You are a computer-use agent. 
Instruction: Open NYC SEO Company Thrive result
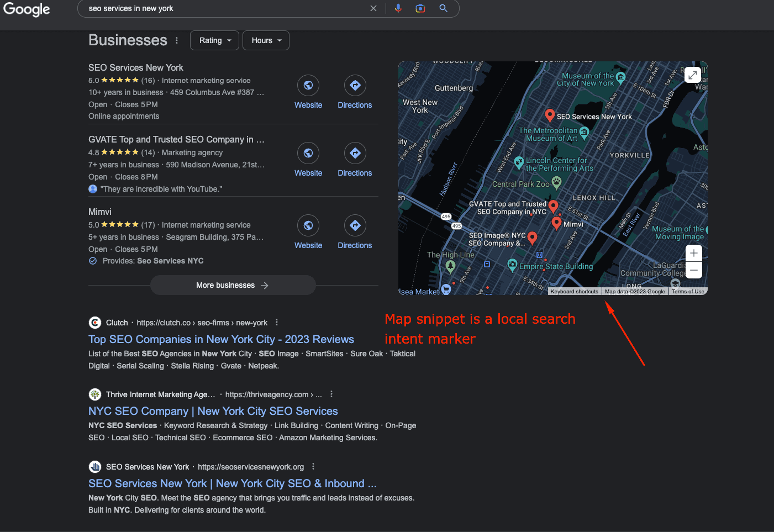click(213, 411)
